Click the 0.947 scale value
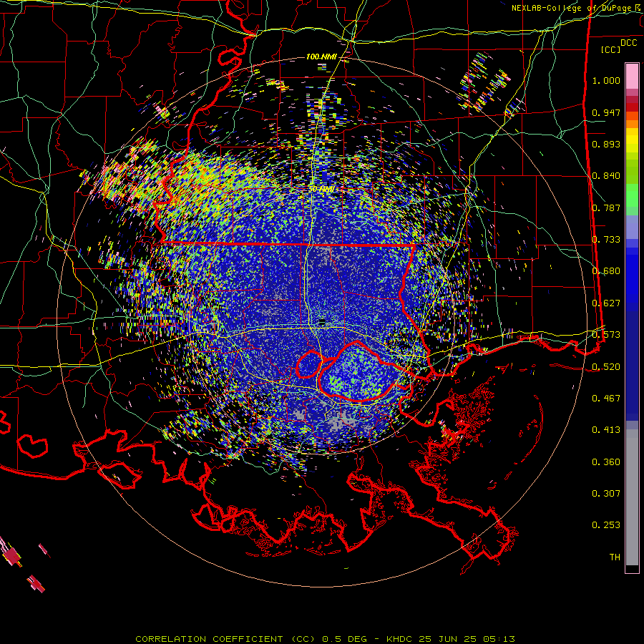The width and height of the screenshot is (644, 644). [606, 112]
